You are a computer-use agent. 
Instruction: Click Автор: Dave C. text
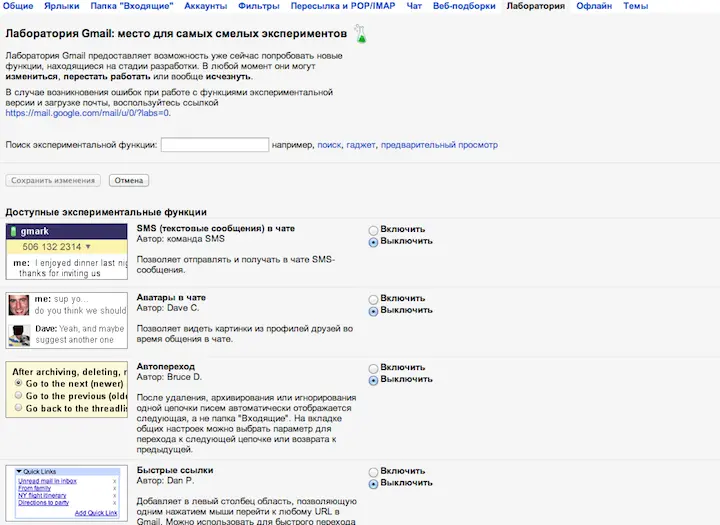(168, 308)
